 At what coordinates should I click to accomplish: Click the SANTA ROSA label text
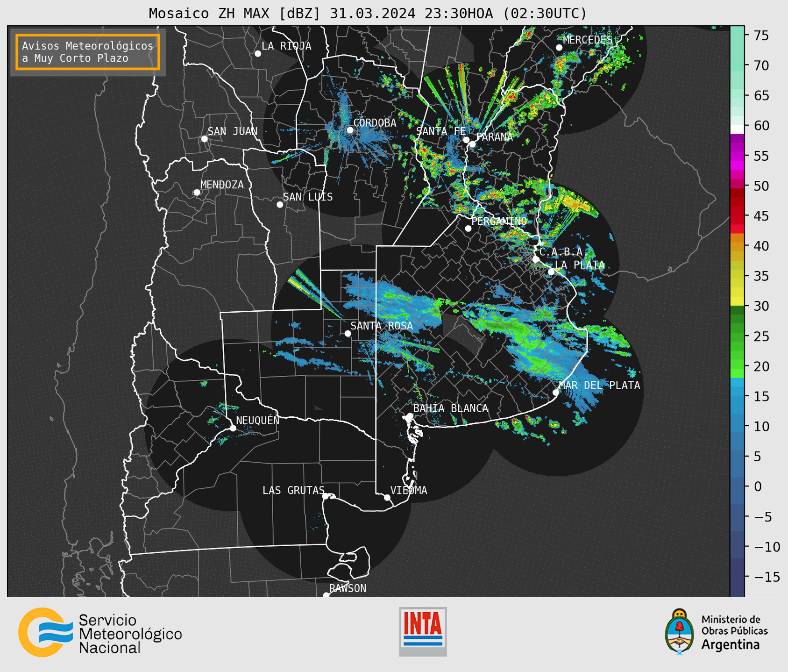pos(382,326)
